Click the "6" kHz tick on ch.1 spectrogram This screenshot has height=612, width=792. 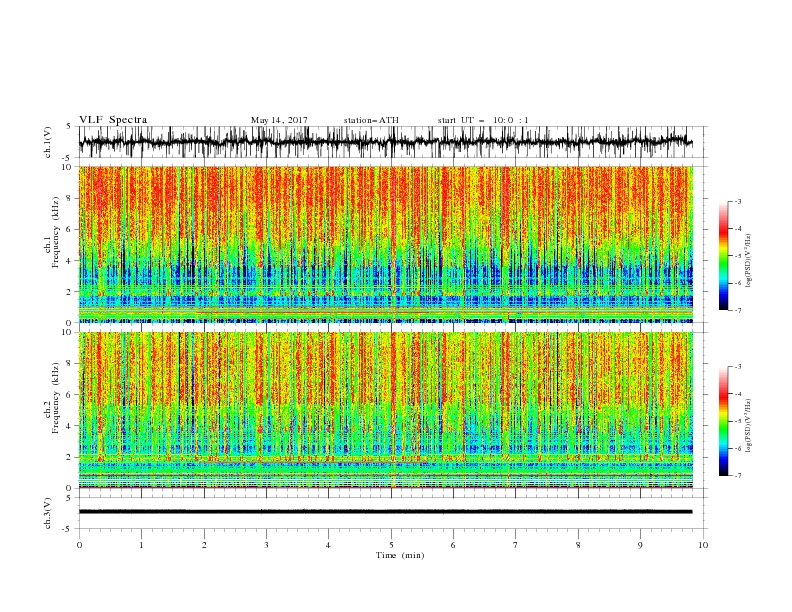click(71, 229)
